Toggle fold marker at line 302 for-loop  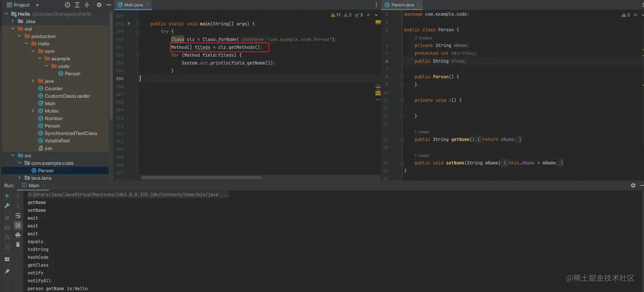[x=138, y=55]
